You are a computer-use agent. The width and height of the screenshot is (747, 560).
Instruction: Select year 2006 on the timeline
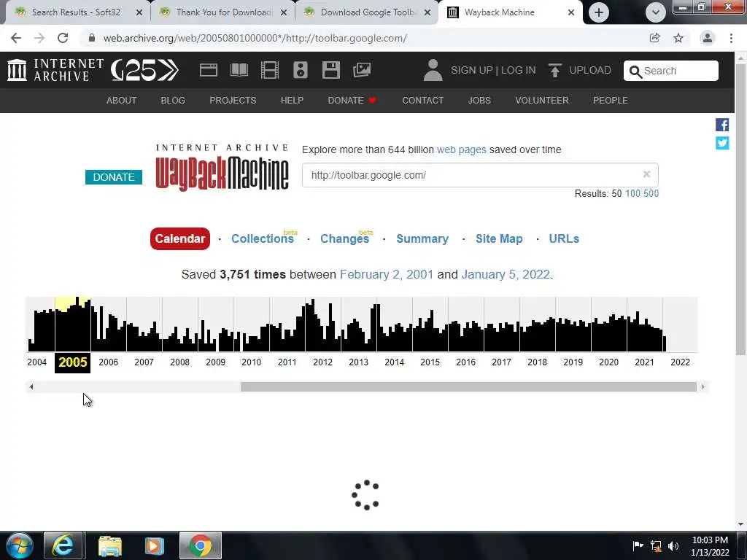point(108,362)
